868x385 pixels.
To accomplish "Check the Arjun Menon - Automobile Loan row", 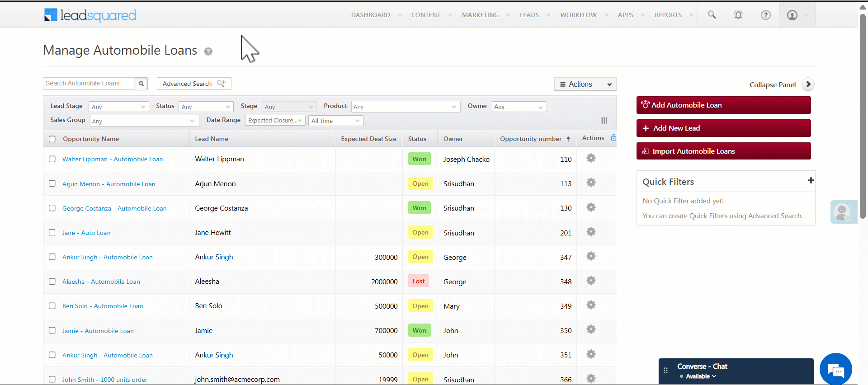I will pyautogui.click(x=52, y=183).
